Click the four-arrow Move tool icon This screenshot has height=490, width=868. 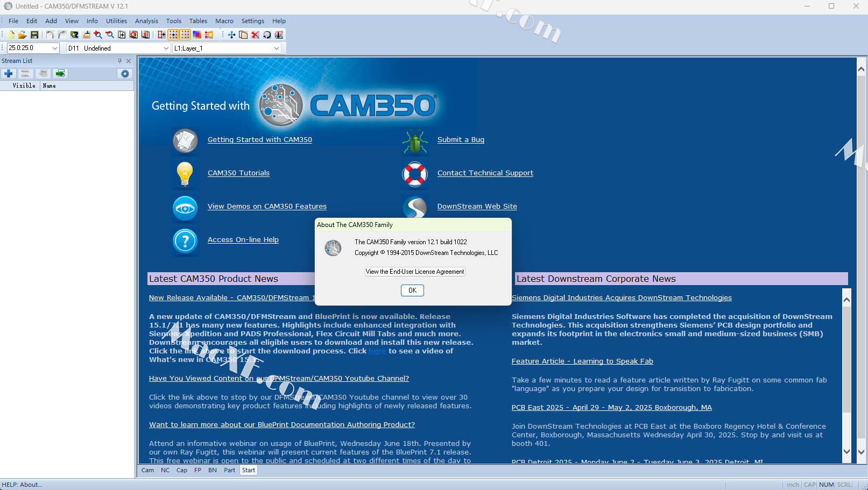coord(231,34)
